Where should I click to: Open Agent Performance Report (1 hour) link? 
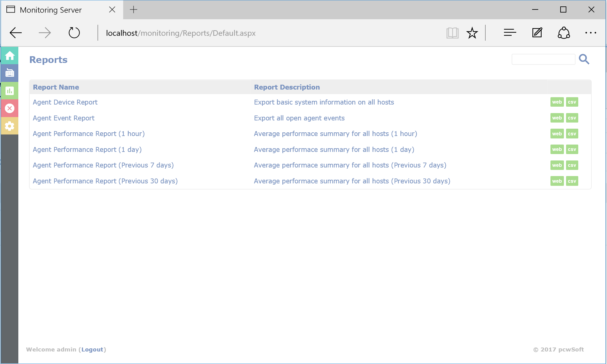coord(89,134)
